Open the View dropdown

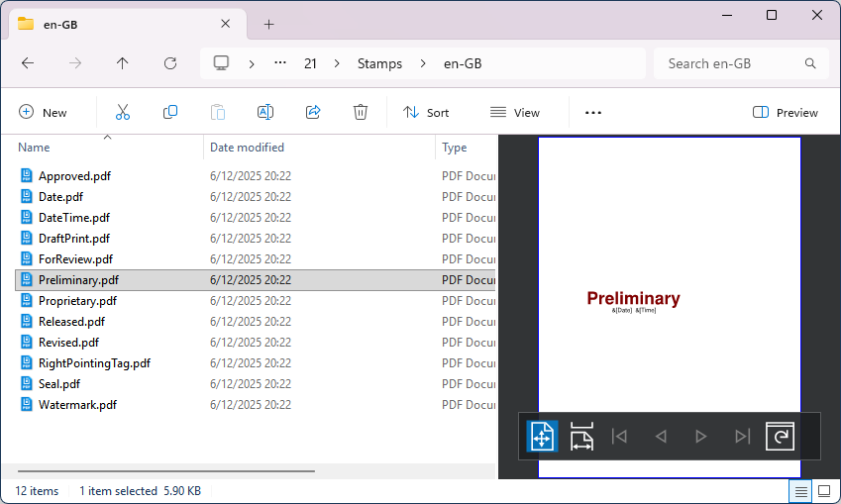tap(515, 113)
